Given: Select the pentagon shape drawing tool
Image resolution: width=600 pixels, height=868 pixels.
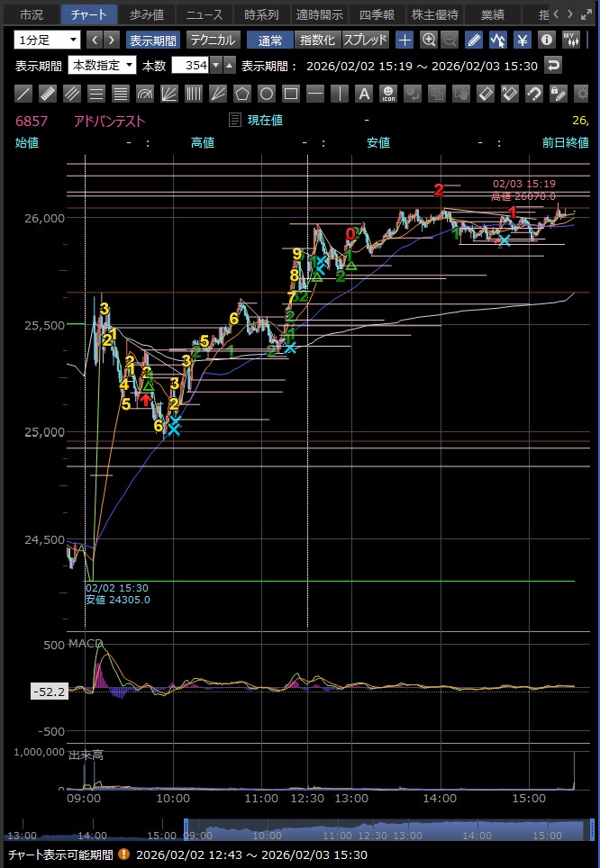Looking at the screenshot, I should pyautogui.click(x=242, y=94).
